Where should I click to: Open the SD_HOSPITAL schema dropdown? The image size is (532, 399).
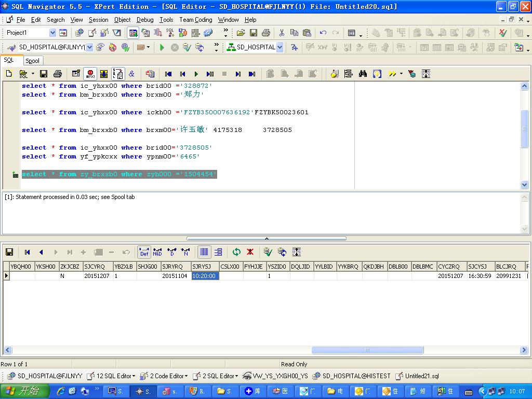280,47
